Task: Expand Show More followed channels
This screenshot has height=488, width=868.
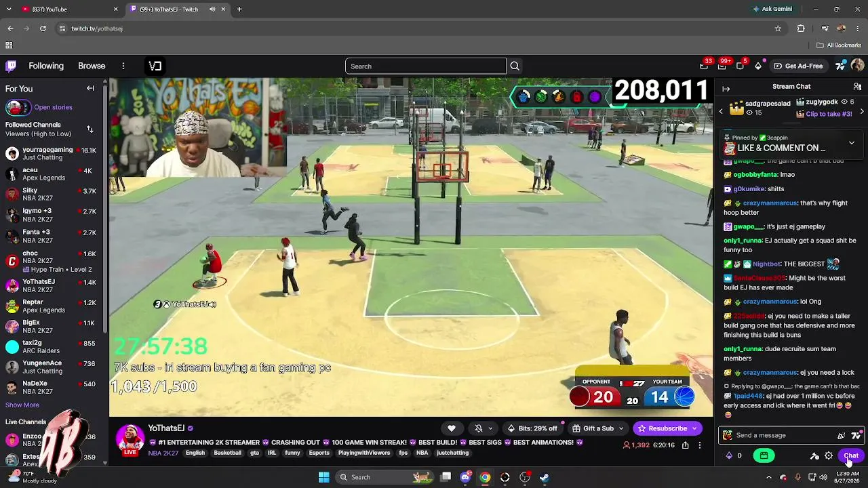Action: [x=22, y=405]
